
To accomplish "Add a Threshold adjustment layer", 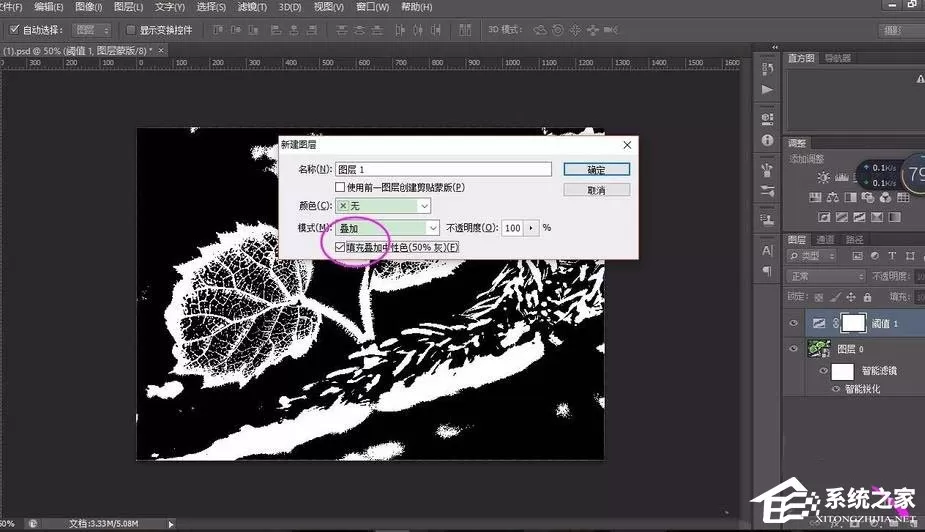I will pos(860,217).
